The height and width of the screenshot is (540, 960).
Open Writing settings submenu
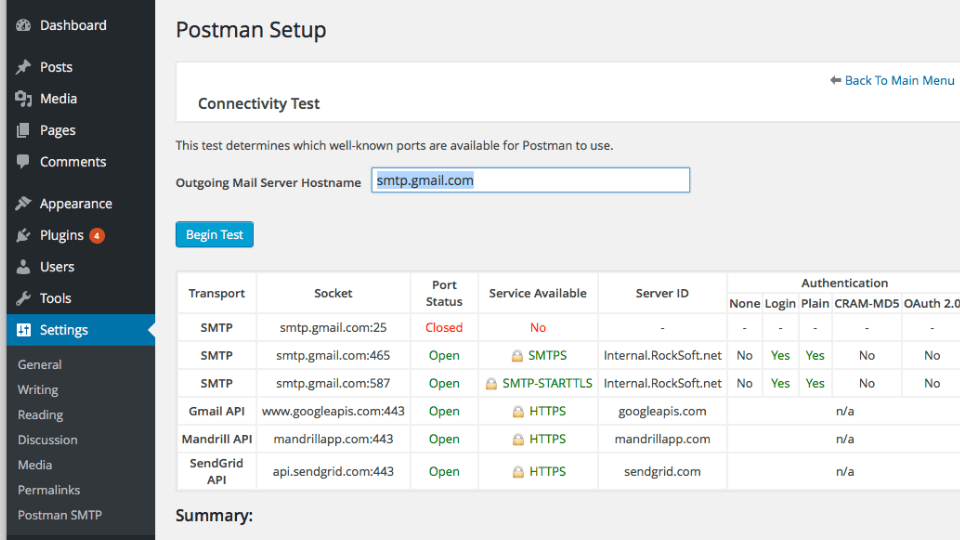point(38,389)
